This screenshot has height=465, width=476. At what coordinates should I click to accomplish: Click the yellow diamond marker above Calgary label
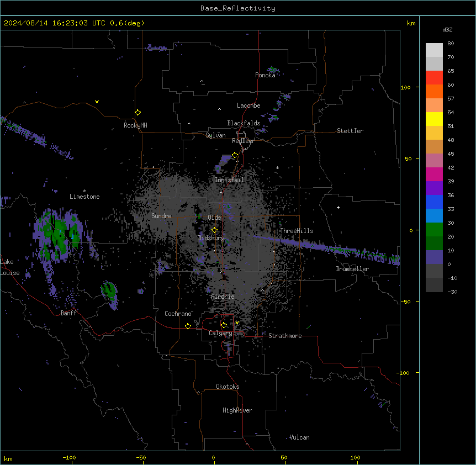point(224,325)
